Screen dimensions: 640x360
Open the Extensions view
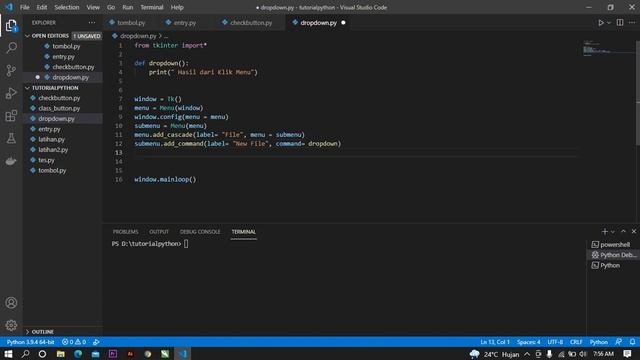(x=11, y=116)
